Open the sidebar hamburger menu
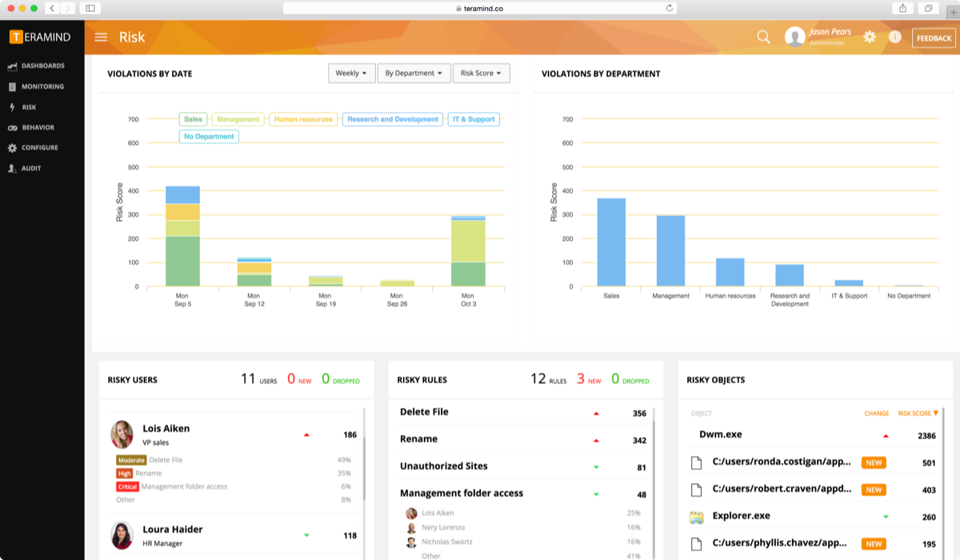Image resolution: width=960 pixels, height=560 pixels. point(101,37)
